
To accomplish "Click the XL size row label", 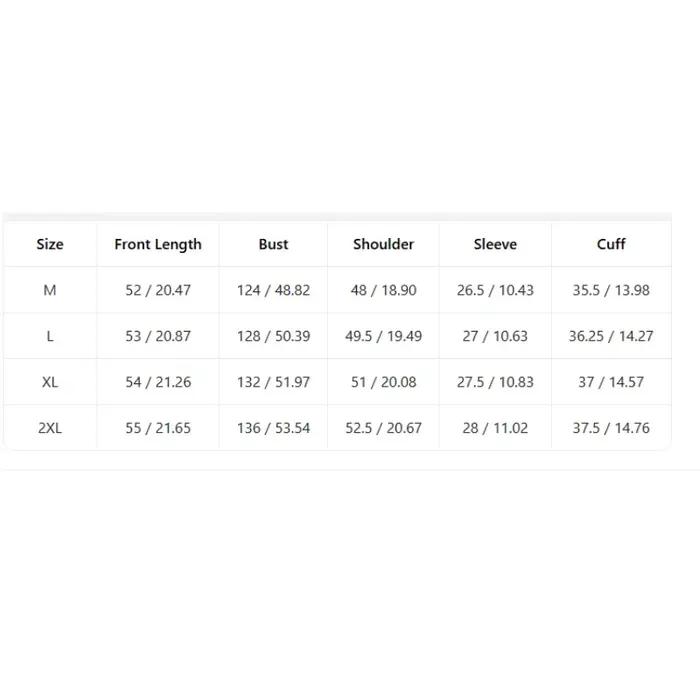I will click(50, 382).
